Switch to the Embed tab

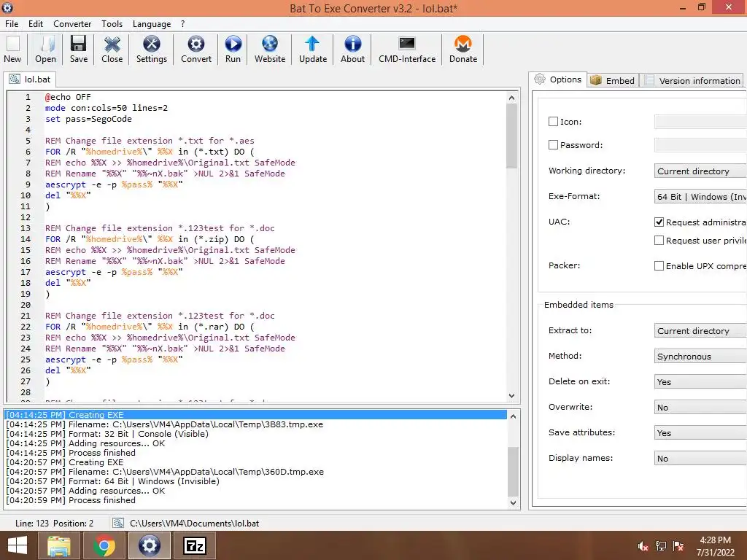613,80
